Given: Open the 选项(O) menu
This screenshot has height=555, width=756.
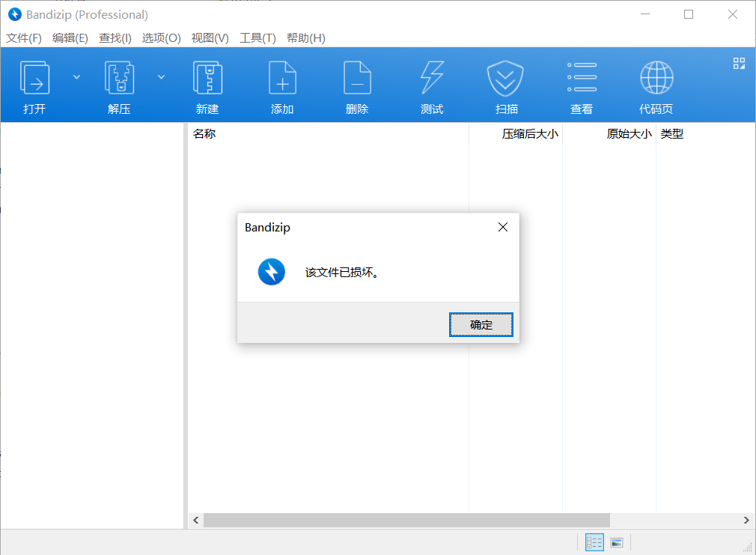Looking at the screenshot, I should [x=161, y=38].
